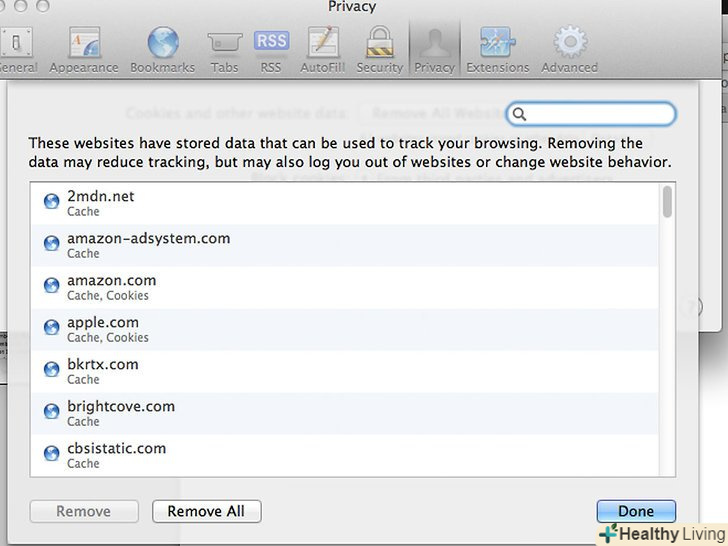Click the globe icon beside brightcove.com
The height and width of the screenshot is (546, 728).
[52, 411]
